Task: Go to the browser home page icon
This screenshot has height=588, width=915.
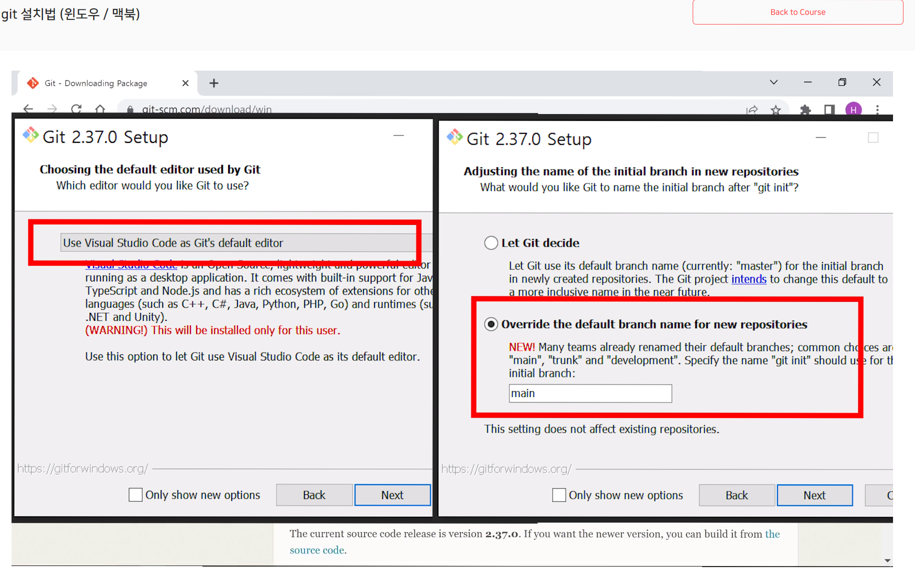Action: point(100,109)
